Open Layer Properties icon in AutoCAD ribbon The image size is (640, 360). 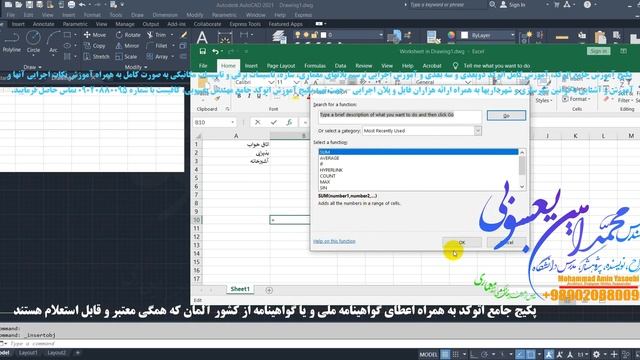(x=280, y=37)
